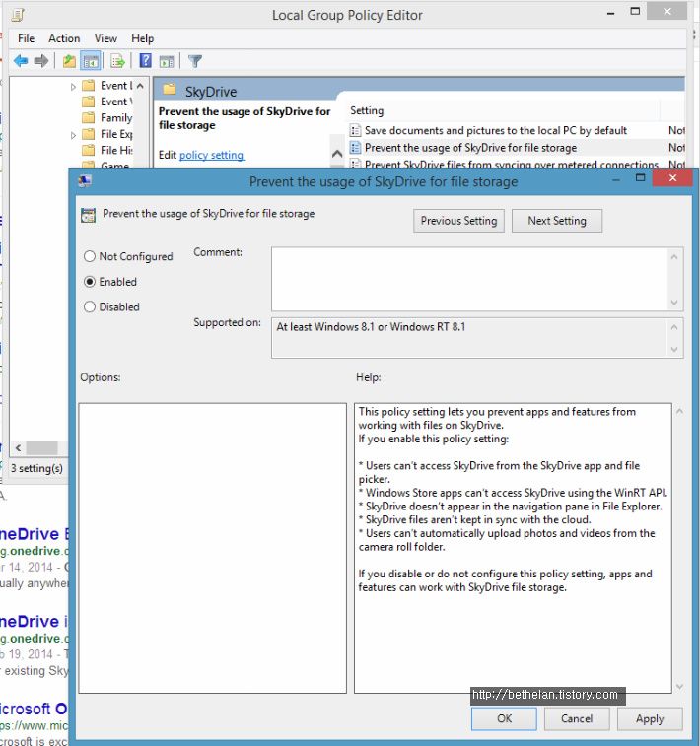Click horizontal scrollbar thumb in tree pane
Viewport: 700px width, 746px height.
pos(41,448)
